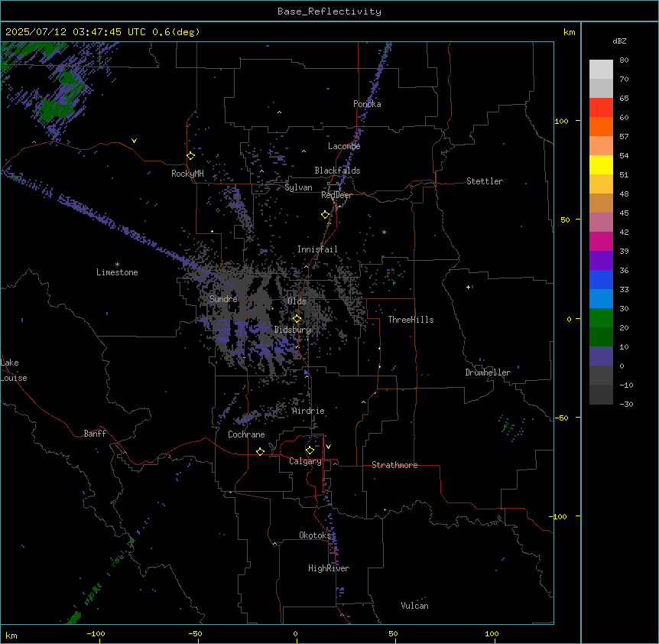Click the -30 value in dBZ legend
This screenshot has height=644, width=659.
(x=626, y=404)
